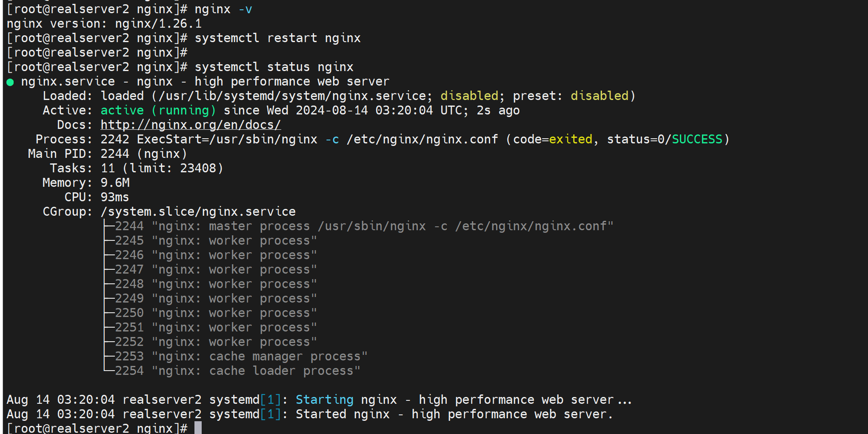Click the worker process 2245 tree entry
The image size is (868, 434).
click(216, 240)
